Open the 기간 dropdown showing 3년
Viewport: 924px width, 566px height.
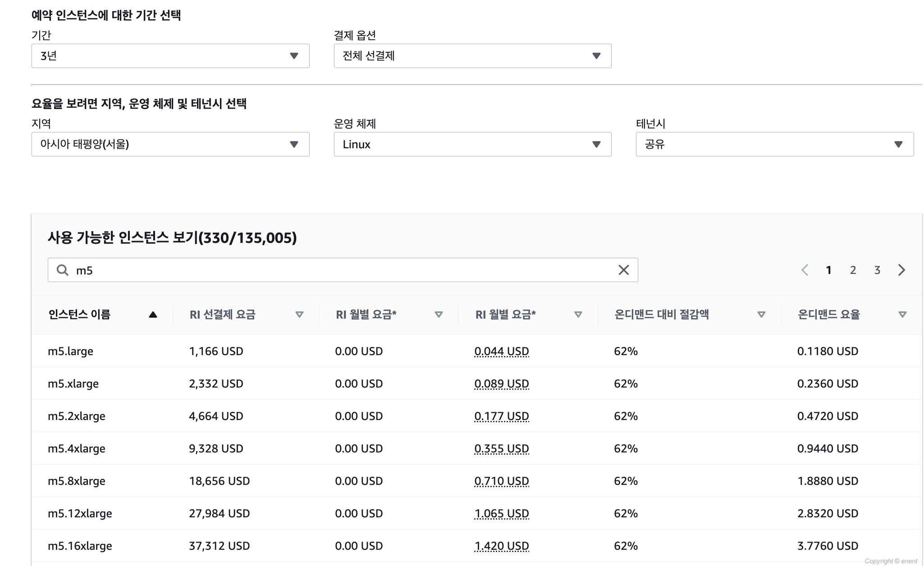[170, 56]
